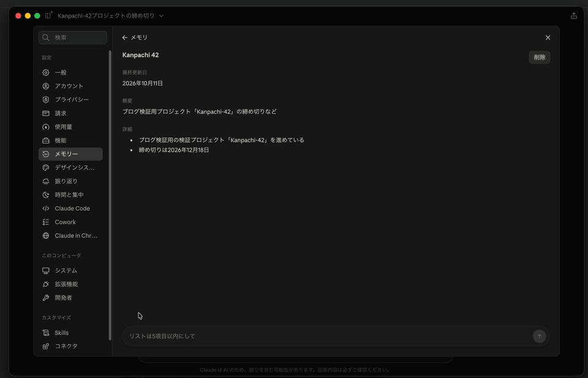588x378 pixels.
Task: Select the 機能 briefcase icon
Action: pos(46,141)
